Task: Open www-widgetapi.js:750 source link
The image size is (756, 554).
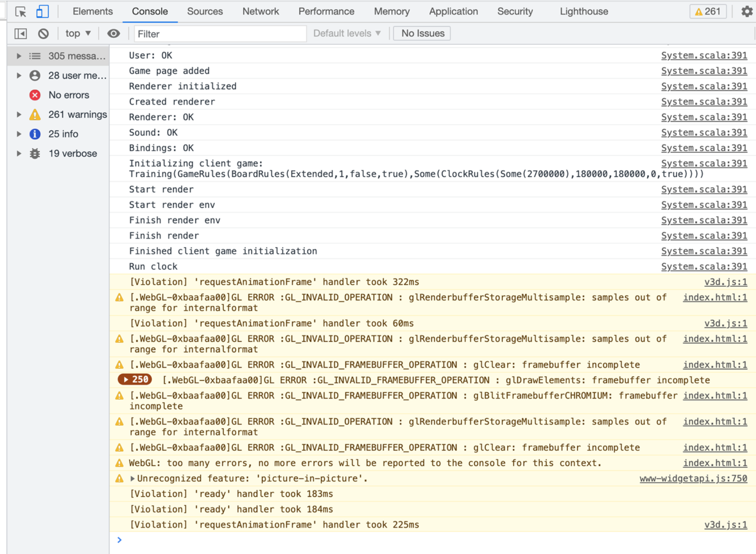Action: (x=693, y=478)
